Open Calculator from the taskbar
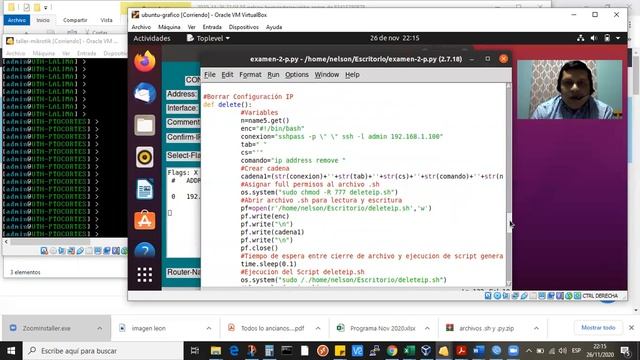Image resolution: width=640 pixels, height=360 pixels. coord(269,351)
